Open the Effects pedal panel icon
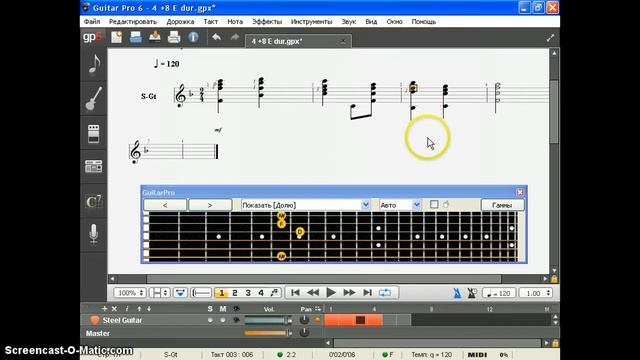 [x=93, y=133]
